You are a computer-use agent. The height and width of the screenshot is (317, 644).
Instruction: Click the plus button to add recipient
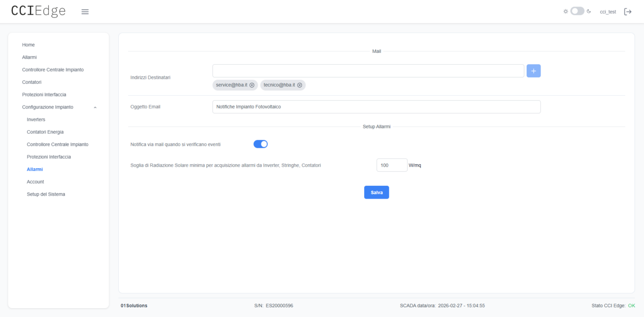pos(533,71)
